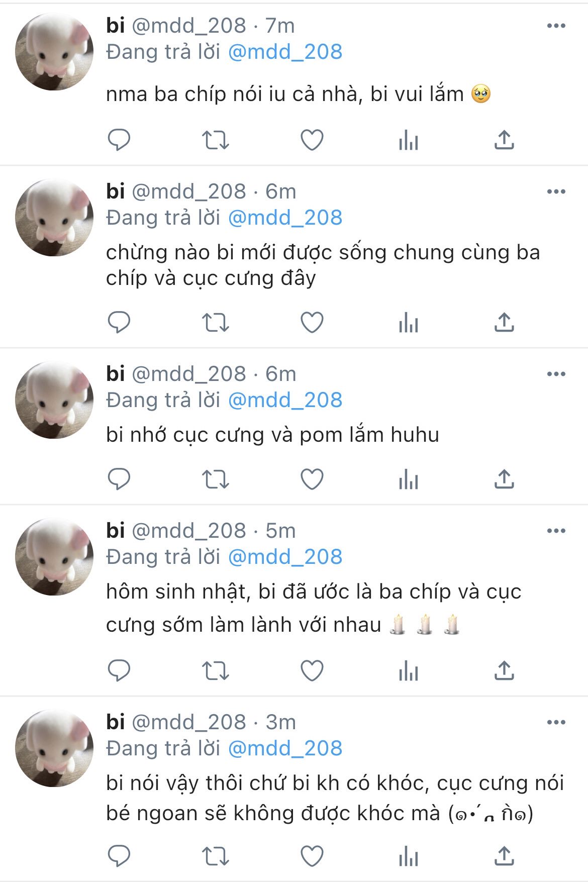588x882 pixels.
Task: Reply to the 'nma ba chíp nói iu' tweet
Action: click(119, 140)
